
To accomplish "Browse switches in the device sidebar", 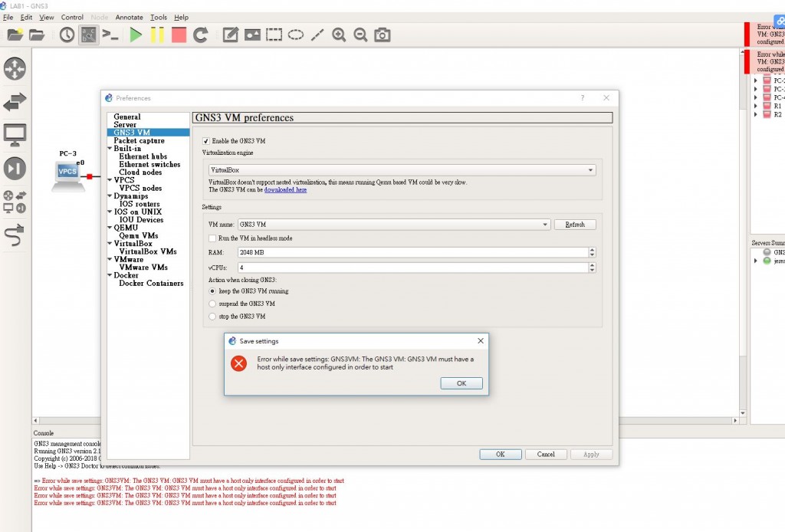I will click(x=15, y=102).
